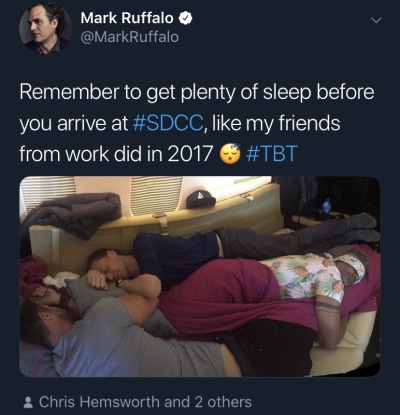Image resolution: width=400 pixels, height=415 pixels.
Task: Open Chris Hemsworth and 2 others tags
Action: click(x=145, y=402)
